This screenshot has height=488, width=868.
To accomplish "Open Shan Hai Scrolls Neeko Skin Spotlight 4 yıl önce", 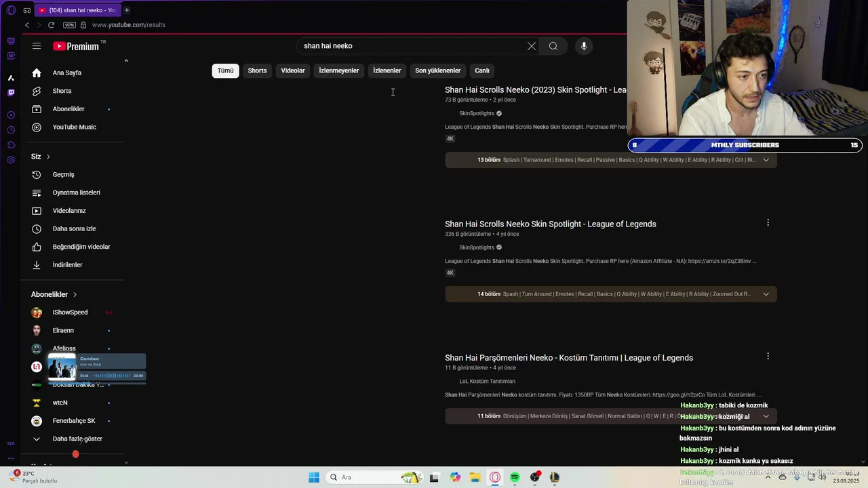I will click(550, 224).
